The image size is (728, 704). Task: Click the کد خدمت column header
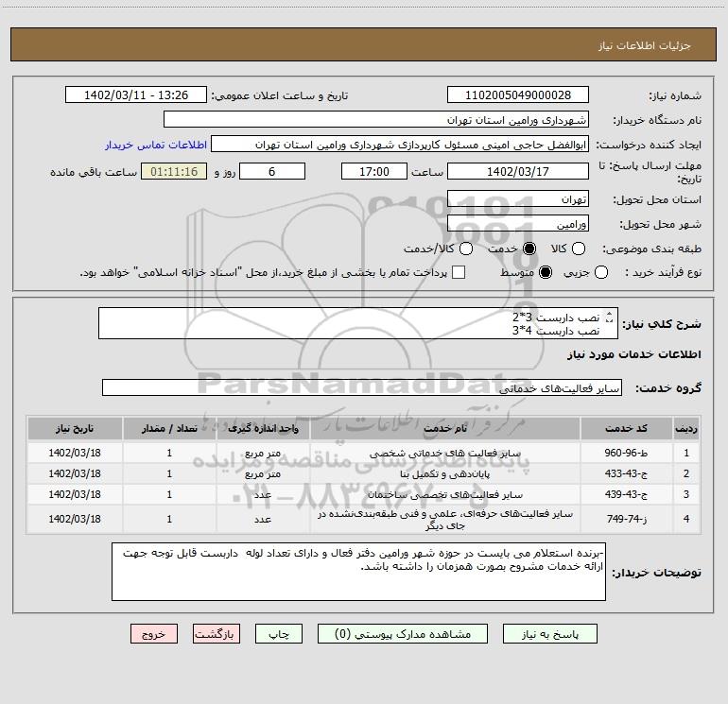click(626, 428)
